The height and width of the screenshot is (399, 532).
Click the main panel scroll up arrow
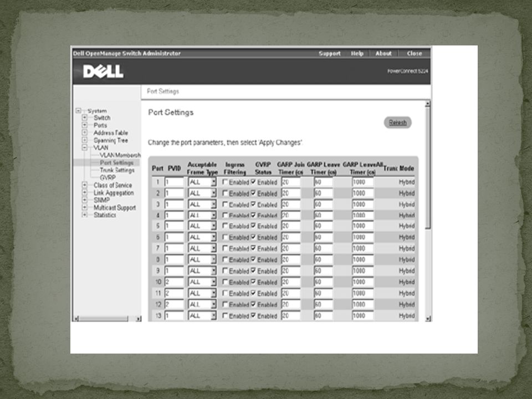pos(428,104)
